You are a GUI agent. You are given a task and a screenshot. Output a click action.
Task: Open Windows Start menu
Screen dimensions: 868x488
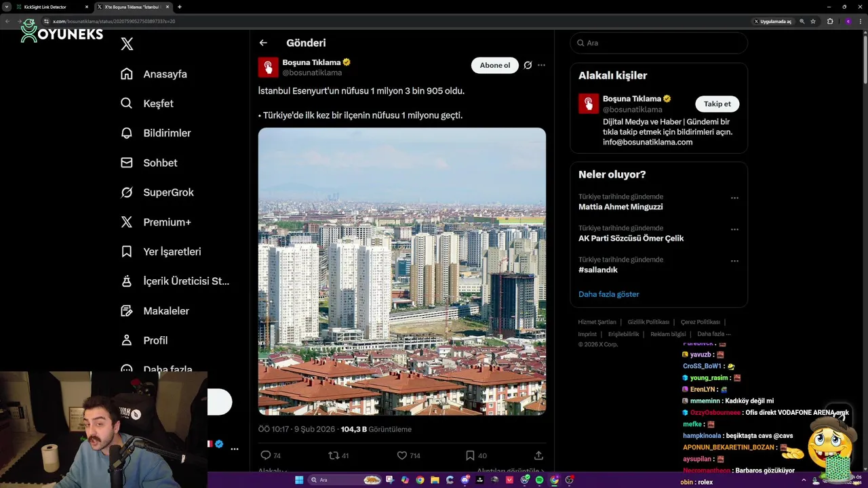[x=299, y=480]
